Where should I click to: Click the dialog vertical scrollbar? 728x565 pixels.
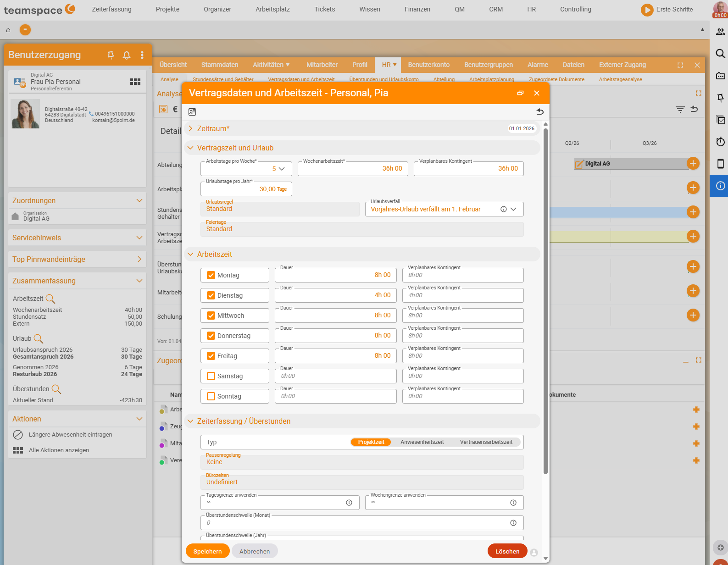[x=545, y=300]
